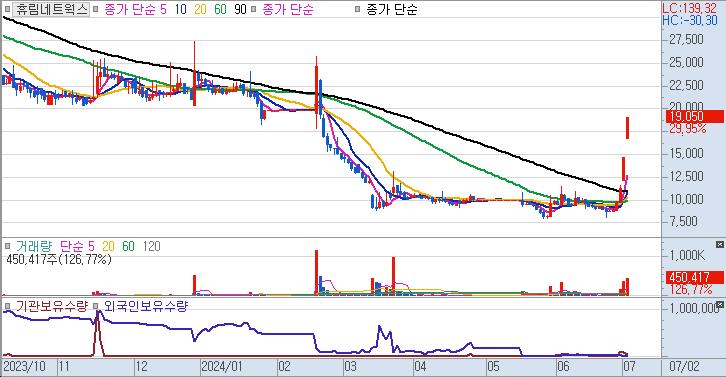Click the 05 month marker on the date axis

click(x=493, y=367)
